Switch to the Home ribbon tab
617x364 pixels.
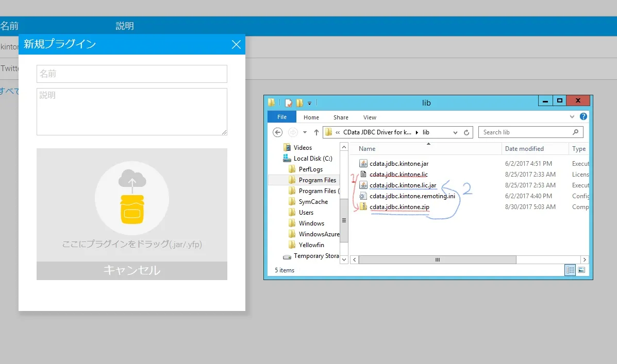(311, 117)
